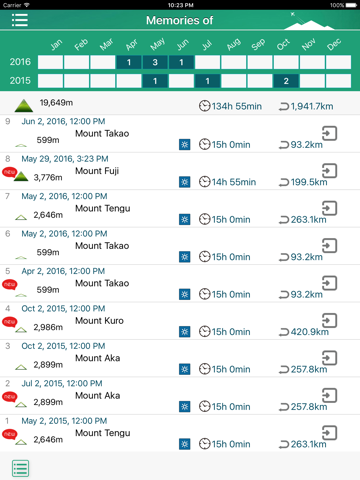Select the empty January 2016 cell
This screenshot has height=480, width=360.
50,62
